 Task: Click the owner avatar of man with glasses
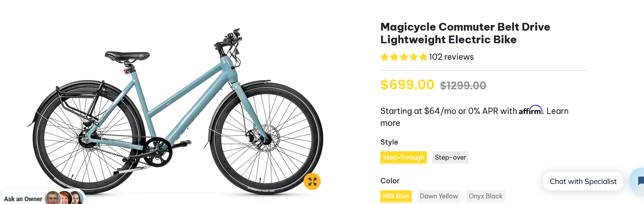[53, 198]
